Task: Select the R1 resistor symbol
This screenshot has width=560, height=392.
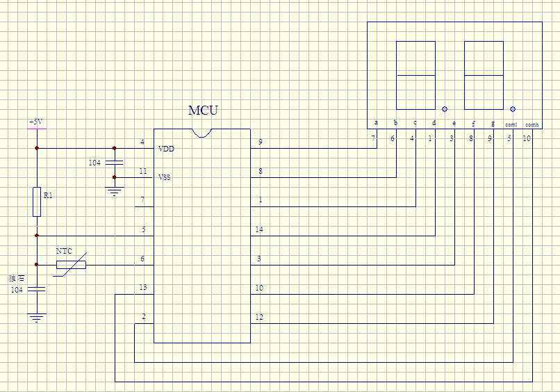Action: point(37,202)
